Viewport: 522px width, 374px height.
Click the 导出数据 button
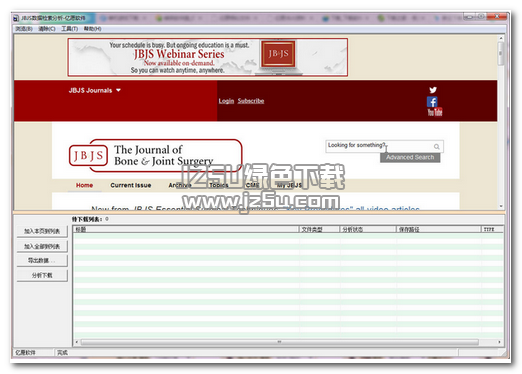42,261
